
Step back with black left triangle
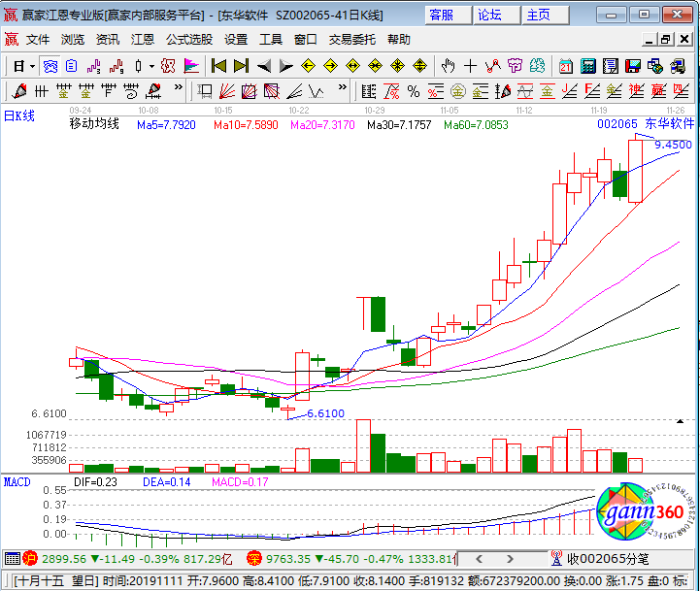pos(264,67)
